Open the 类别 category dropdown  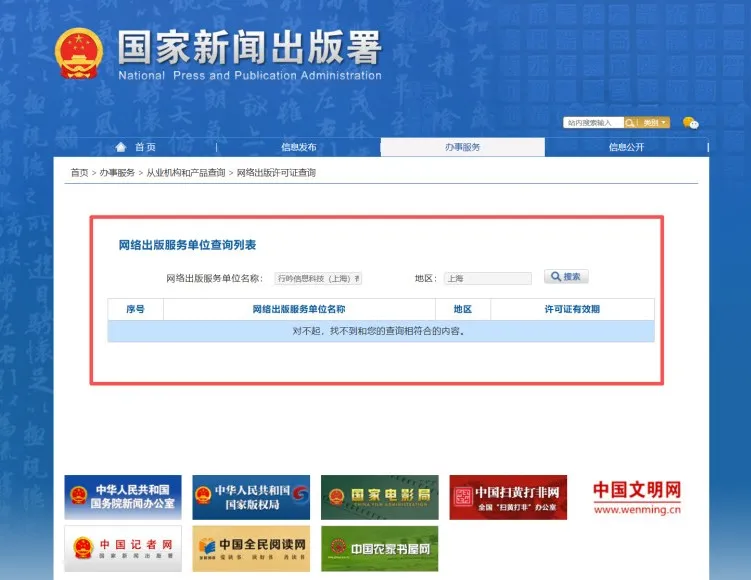coord(654,123)
